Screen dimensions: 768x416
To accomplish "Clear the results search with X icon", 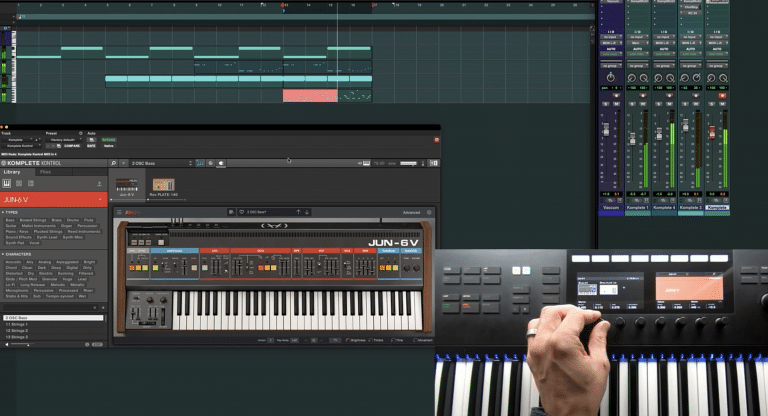I will tap(95, 308).
